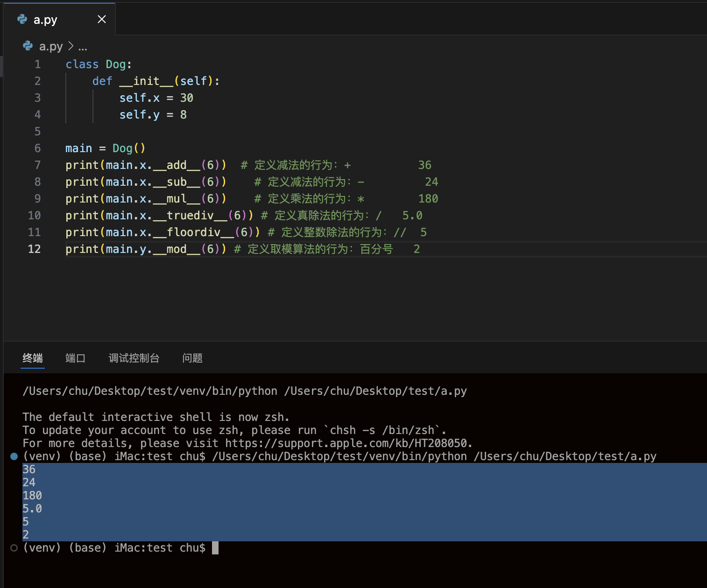Viewport: 707px width, 588px height.
Task: Click the filled circle decoration beside the python command
Action: (14, 456)
